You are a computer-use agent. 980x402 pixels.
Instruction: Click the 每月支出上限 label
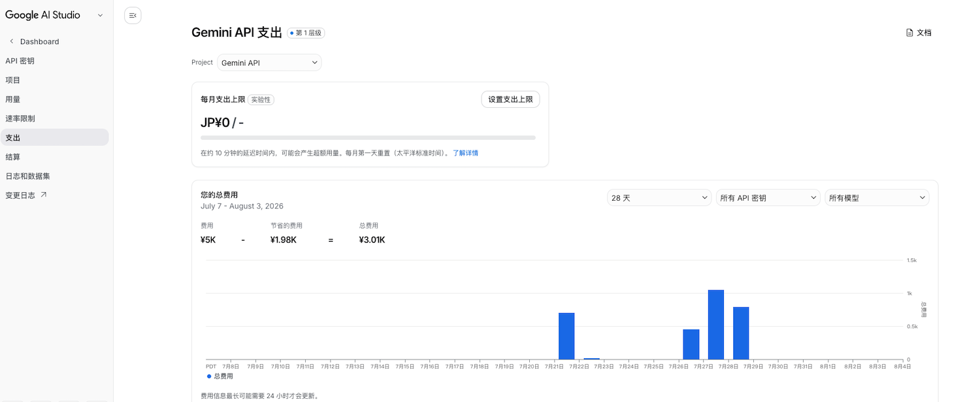tap(223, 100)
